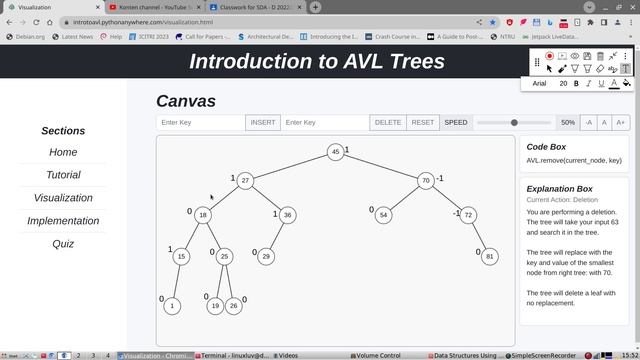The height and width of the screenshot is (360, 640).
Task: Open a new browser tab with plus button
Action: tap(315, 7)
